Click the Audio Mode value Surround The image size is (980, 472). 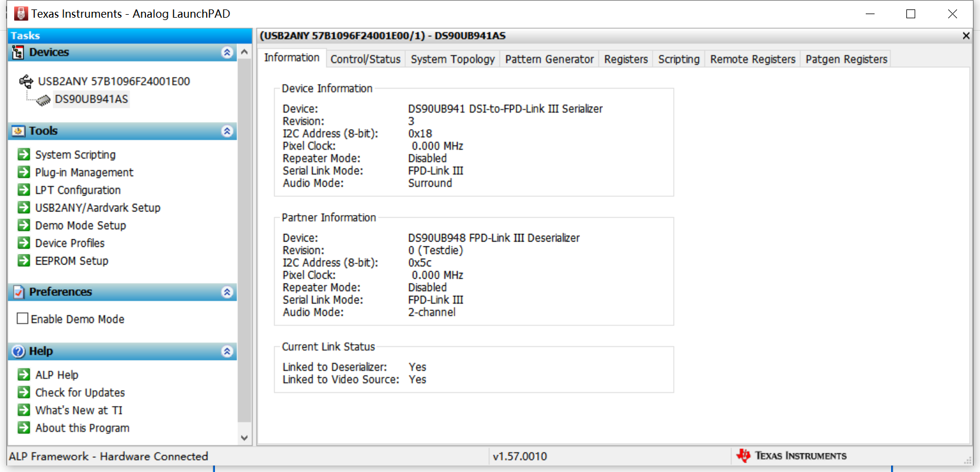pos(430,183)
